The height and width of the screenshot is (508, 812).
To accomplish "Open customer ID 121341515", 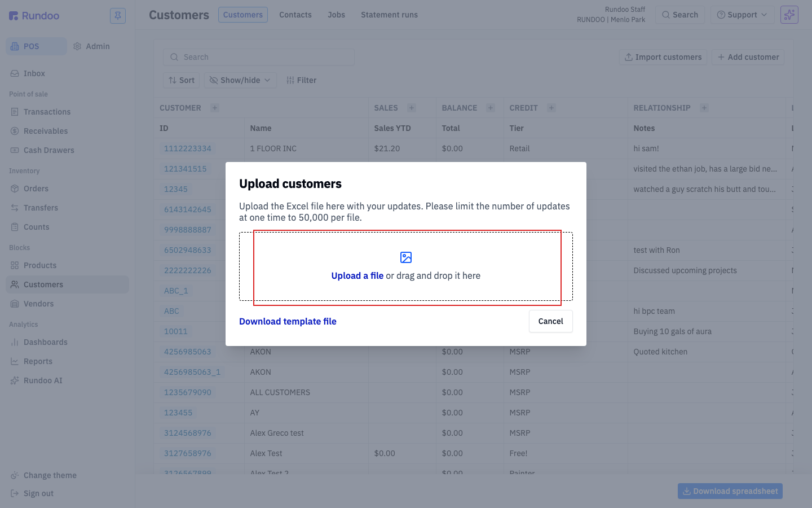I will [x=186, y=169].
